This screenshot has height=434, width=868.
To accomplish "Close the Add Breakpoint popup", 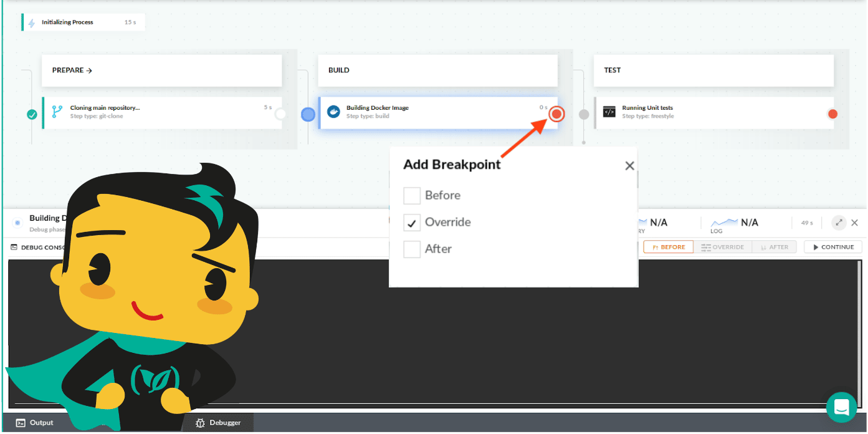I will coord(629,166).
